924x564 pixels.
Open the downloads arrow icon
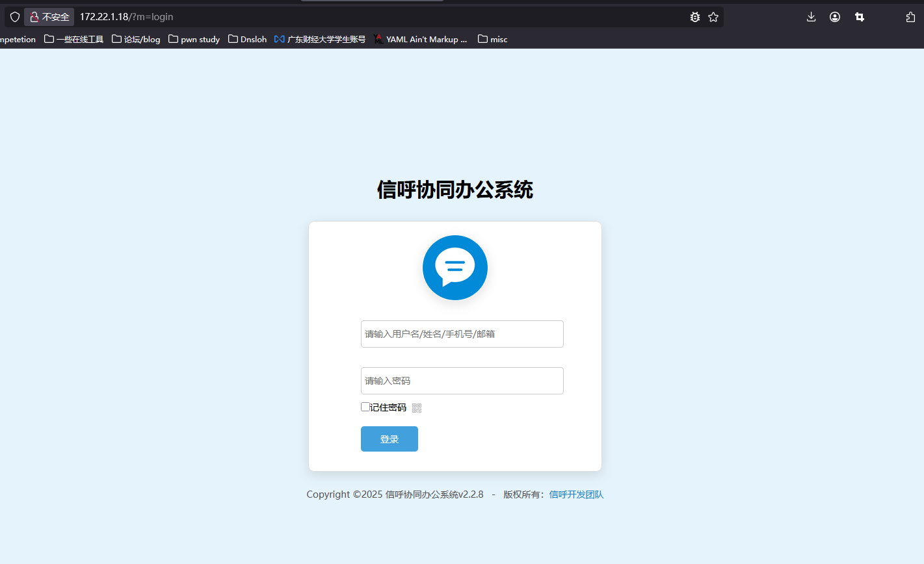[x=811, y=17]
